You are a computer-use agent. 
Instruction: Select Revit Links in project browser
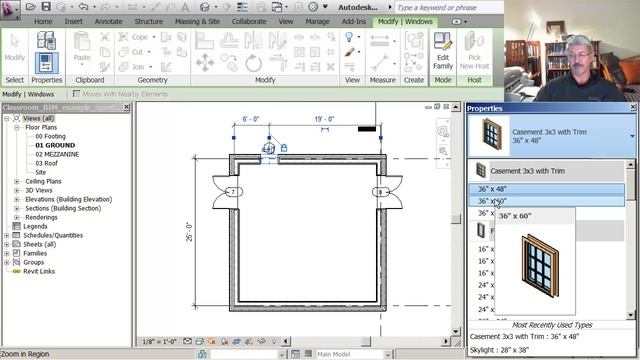[x=39, y=271]
